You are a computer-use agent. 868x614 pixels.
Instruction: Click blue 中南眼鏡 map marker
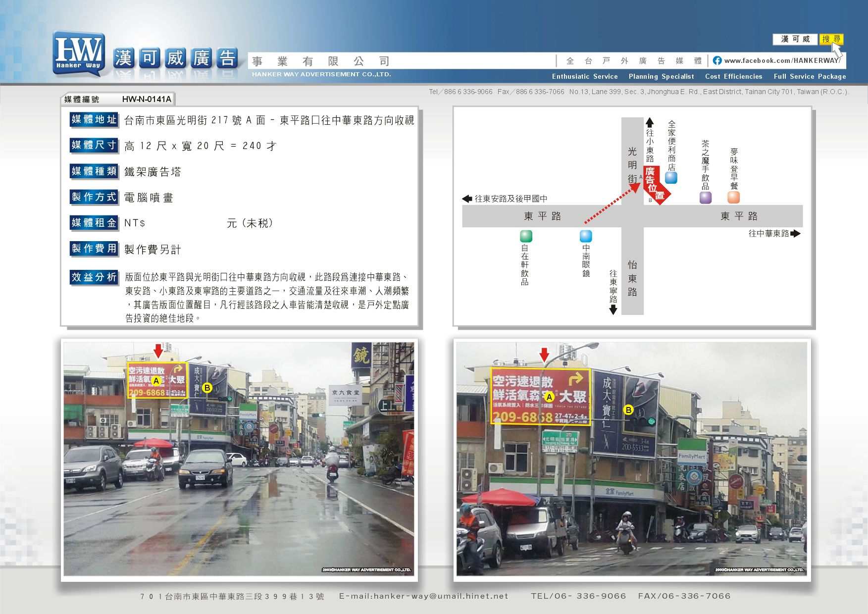pyautogui.click(x=586, y=236)
